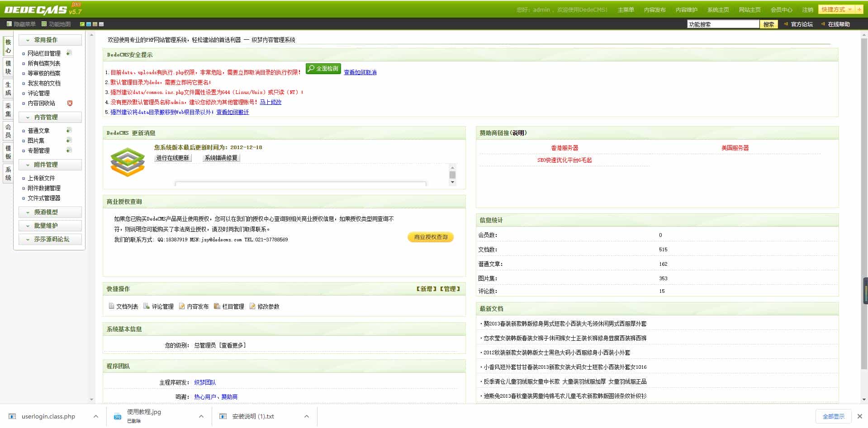Open the 快捷方式 dropdown menu
The height and width of the screenshot is (428, 868).
836,9
